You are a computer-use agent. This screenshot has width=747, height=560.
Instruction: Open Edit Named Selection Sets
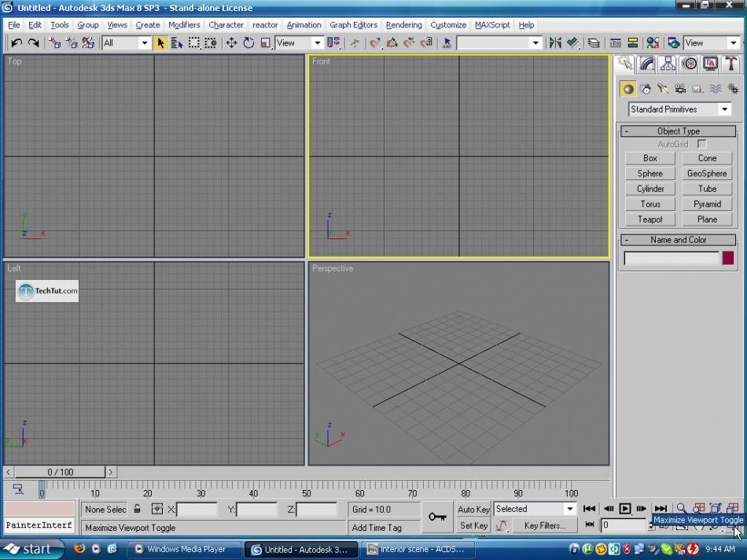click(x=447, y=43)
